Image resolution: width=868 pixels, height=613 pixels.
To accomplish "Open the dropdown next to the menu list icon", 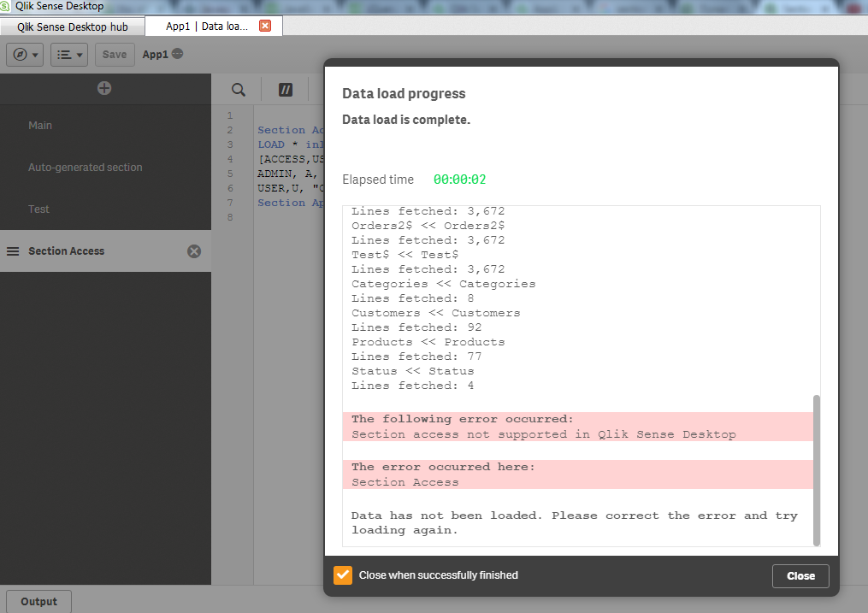I will click(x=78, y=54).
